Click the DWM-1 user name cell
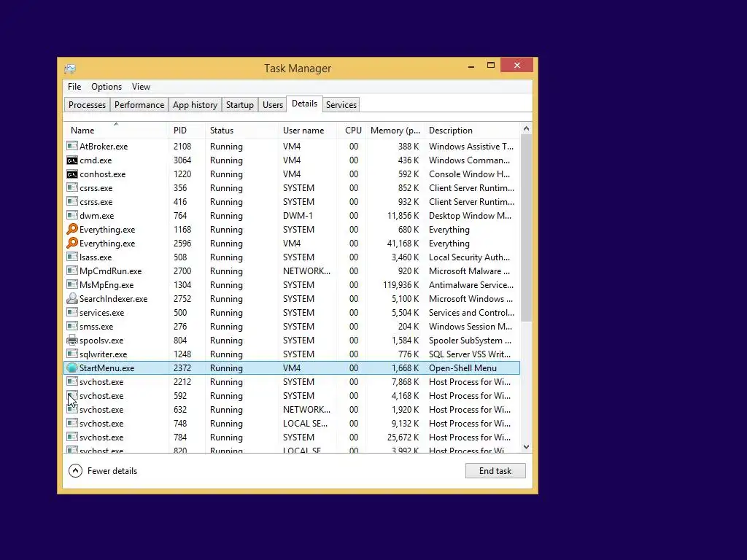747x560 pixels. [298, 216]
